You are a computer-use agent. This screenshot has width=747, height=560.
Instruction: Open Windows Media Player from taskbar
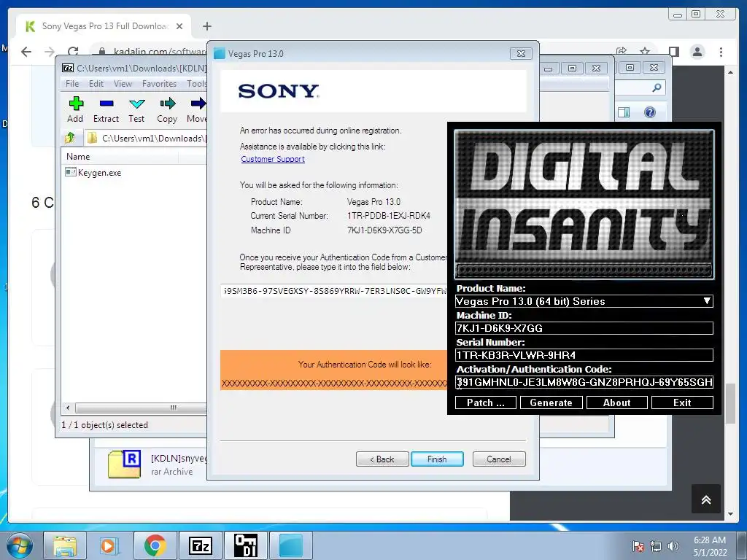click(108, 545)
